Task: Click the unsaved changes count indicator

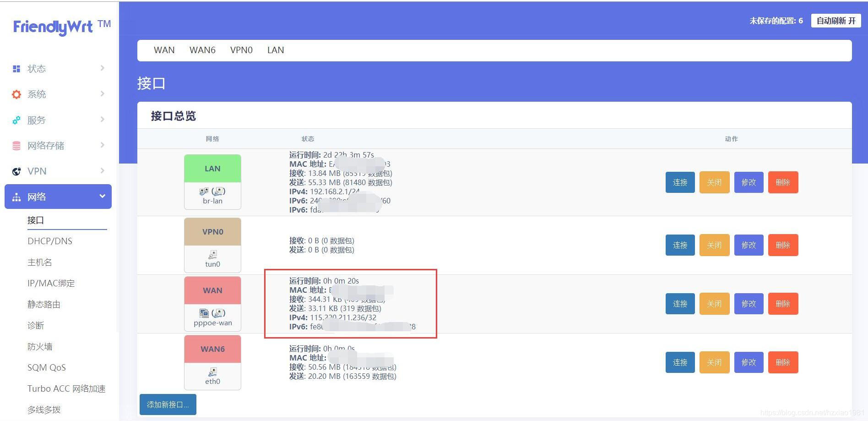Action: 776,21
